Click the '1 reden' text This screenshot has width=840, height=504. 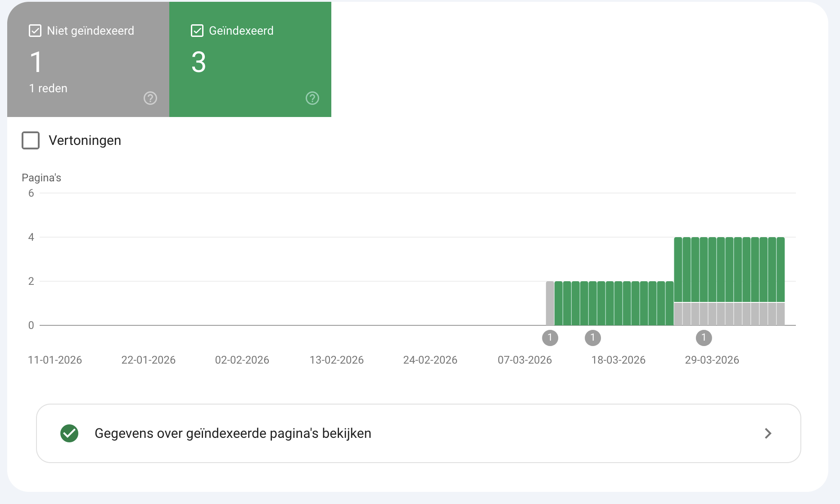point(48,88)
